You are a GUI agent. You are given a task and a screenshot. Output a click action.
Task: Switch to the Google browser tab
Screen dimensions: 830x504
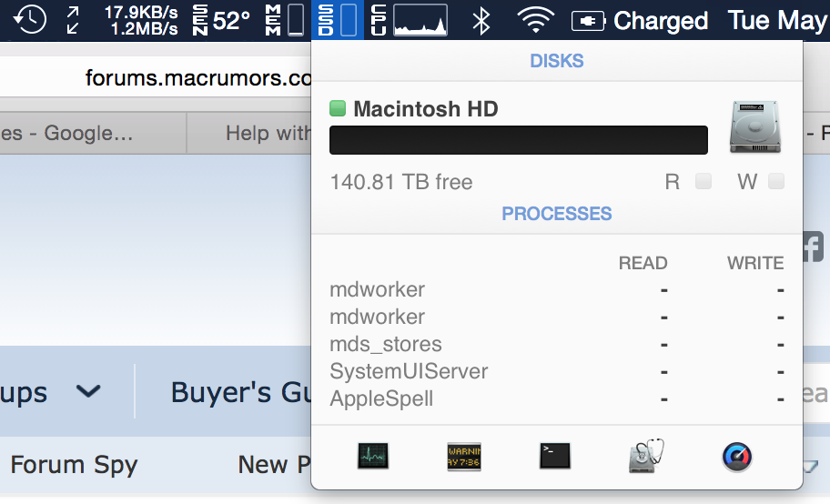[x=93, y=133]
